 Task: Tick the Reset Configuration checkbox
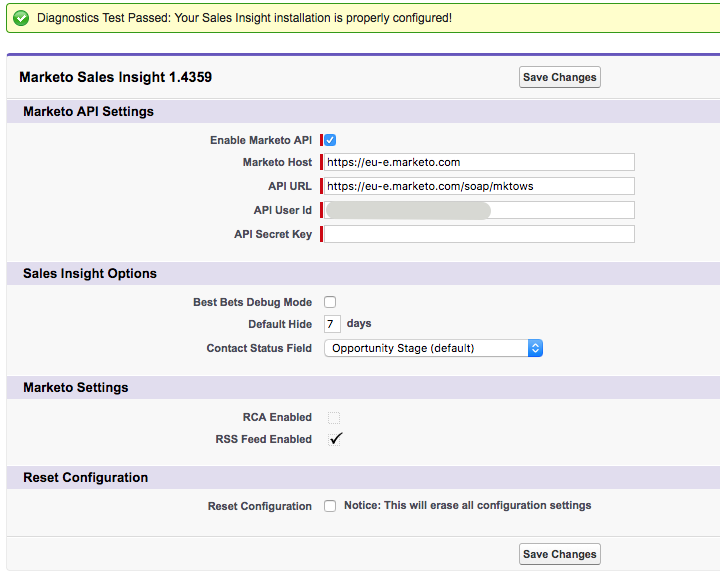pos(330,506)
